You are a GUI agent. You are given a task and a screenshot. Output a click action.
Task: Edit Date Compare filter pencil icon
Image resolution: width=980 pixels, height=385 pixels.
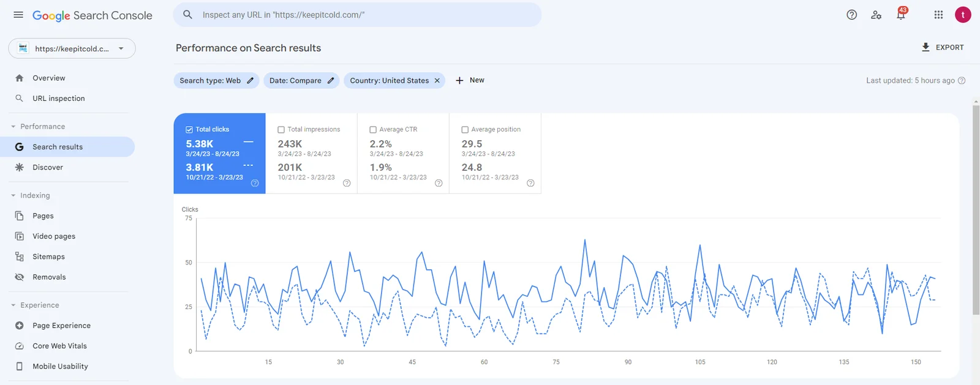pos(331,80)
